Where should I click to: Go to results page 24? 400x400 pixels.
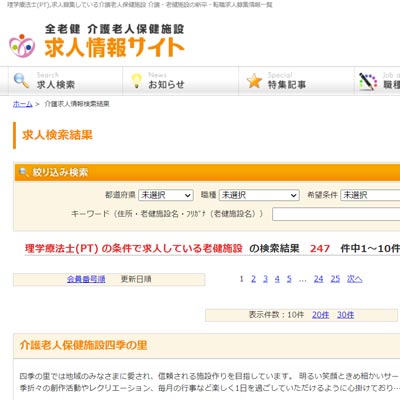(319, 279)
